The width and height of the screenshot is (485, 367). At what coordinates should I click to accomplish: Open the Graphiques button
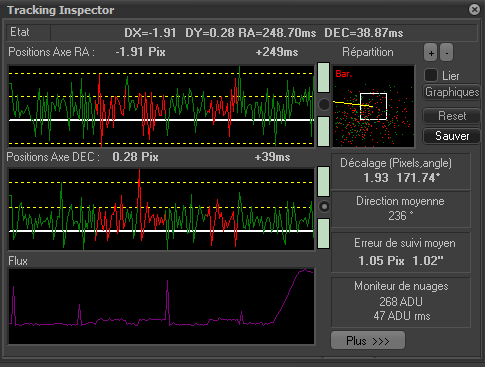[x=452, y=92]
